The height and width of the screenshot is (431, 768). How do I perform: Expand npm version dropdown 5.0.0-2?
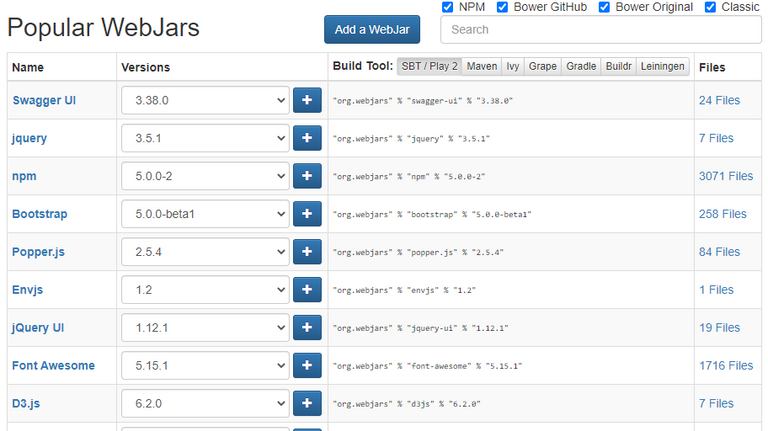point(205,176)
